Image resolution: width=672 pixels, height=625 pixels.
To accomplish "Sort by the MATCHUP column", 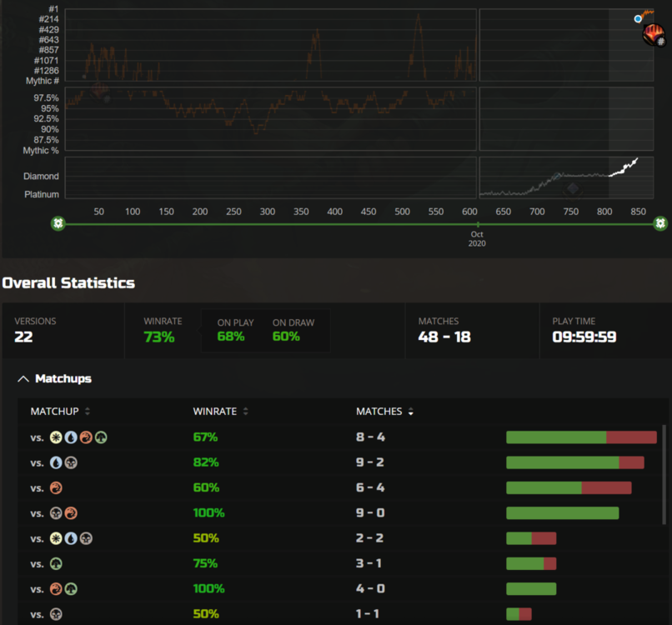I will 88,412.
